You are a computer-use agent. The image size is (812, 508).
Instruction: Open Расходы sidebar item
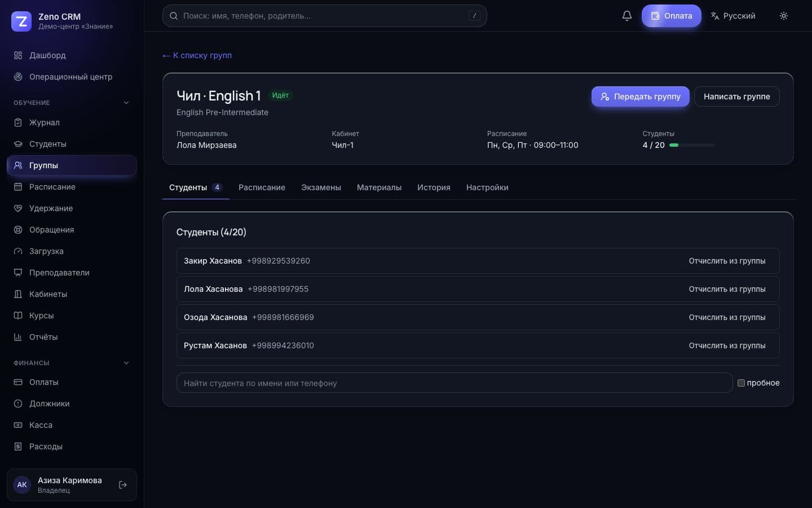[72, 446]
